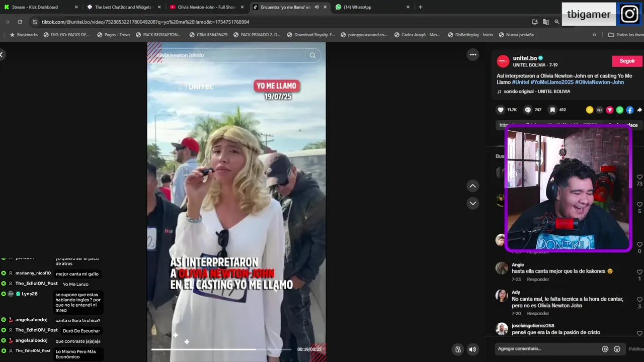Go to the next video with down chevron
Image resolution: width=644 pixels, height=362 pixels.
(472, 203)
